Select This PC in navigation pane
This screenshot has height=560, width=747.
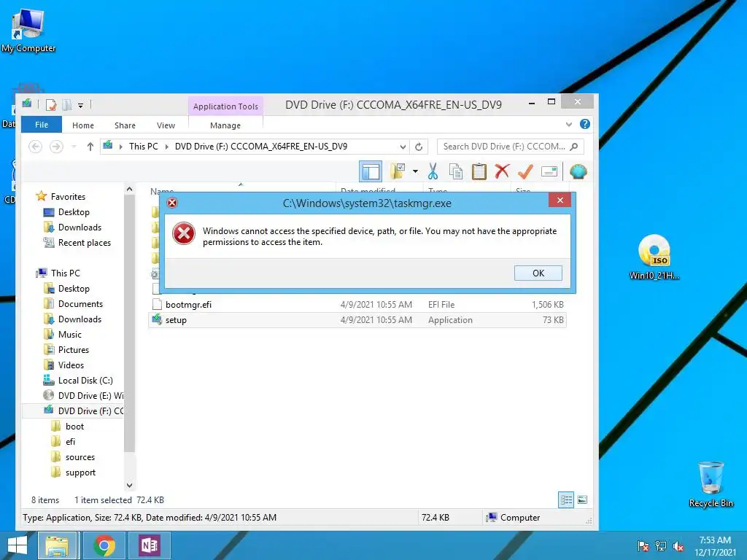(x=65, y=273)
